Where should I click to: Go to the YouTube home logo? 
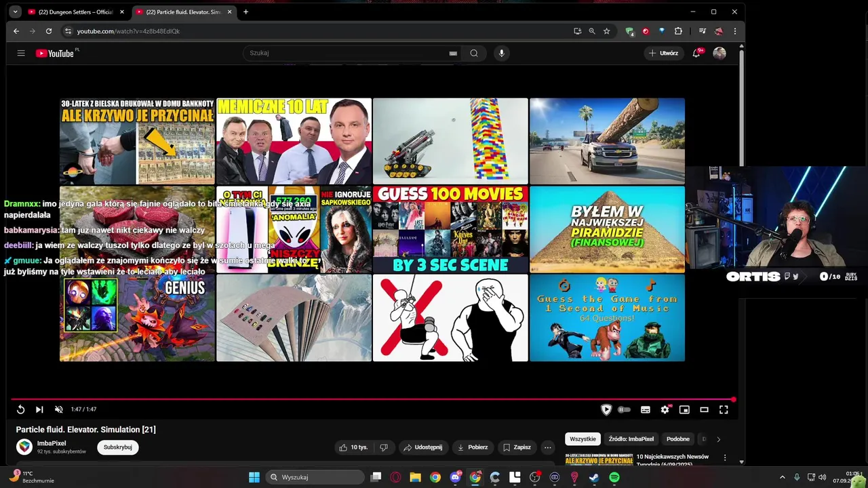[x=55, y=53]
